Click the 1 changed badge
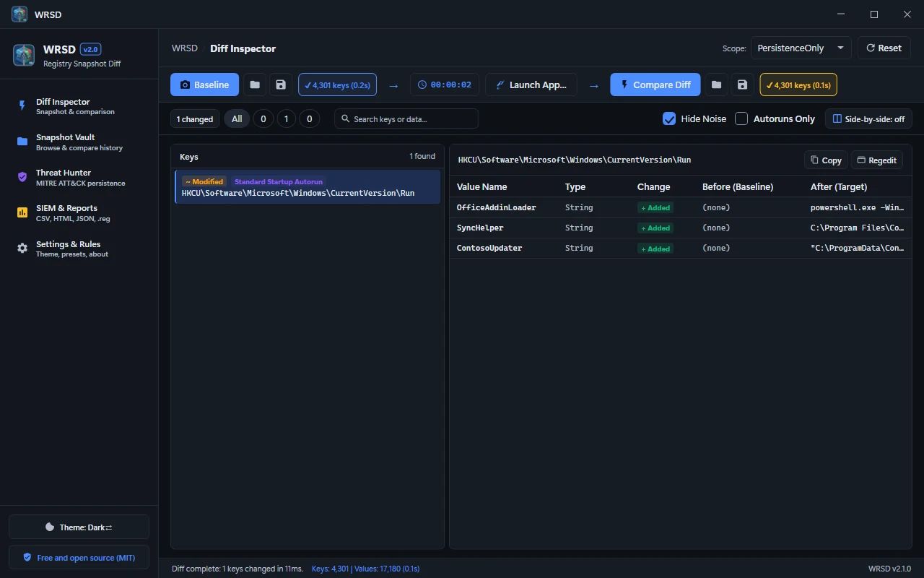Viewport: 924px width, 578px height. click(x=195, y=118)
